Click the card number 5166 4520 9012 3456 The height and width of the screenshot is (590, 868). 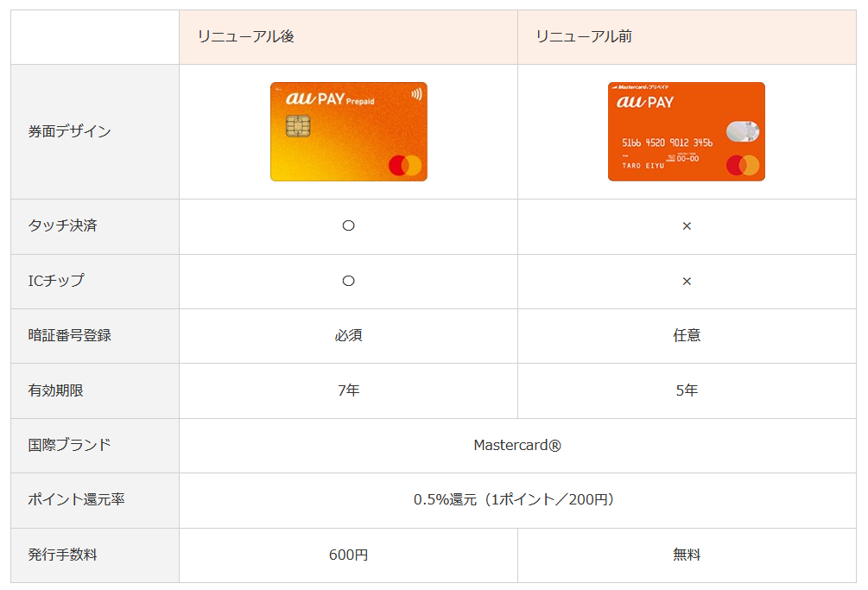[668, 143]
